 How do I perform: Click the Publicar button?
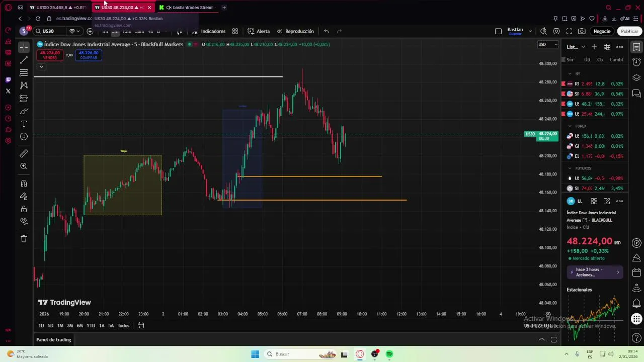click(x=629, y=31)
